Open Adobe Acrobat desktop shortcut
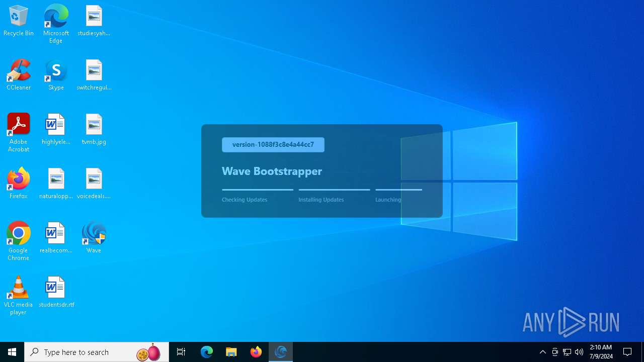The image size is (644, 362). click(x=19, y=132)
